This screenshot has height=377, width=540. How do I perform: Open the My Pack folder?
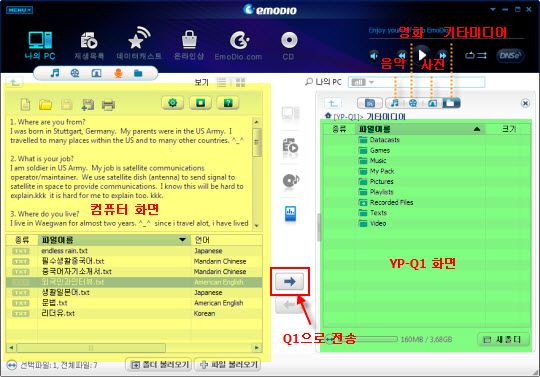[376, 171]
